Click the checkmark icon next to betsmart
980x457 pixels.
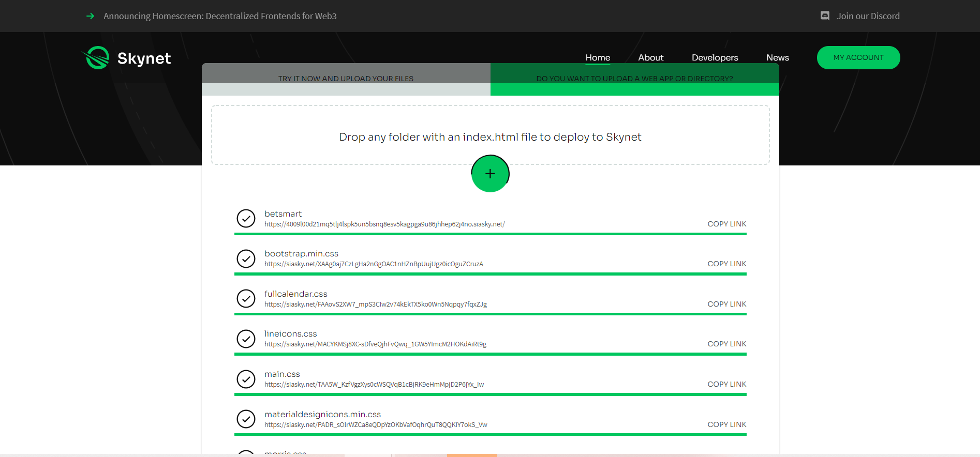[x=246, y=219]
